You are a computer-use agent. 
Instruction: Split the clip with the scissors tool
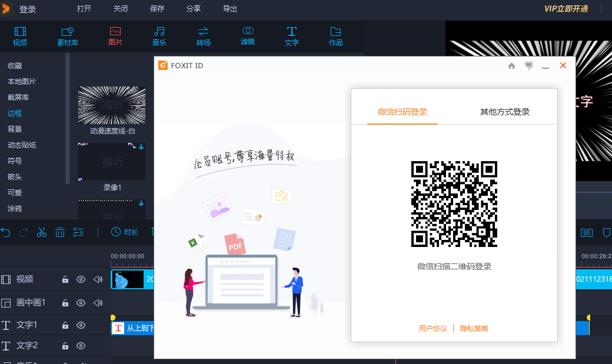coord(41,233)
